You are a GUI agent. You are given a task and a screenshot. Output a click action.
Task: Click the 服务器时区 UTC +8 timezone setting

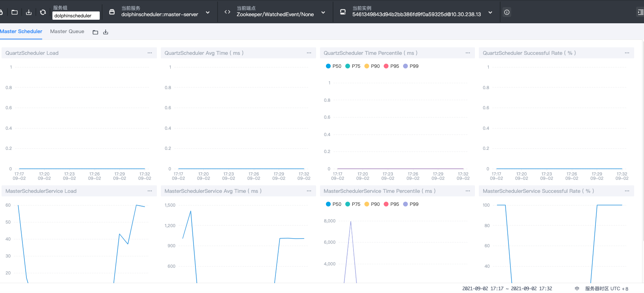[x=607, y=289]
